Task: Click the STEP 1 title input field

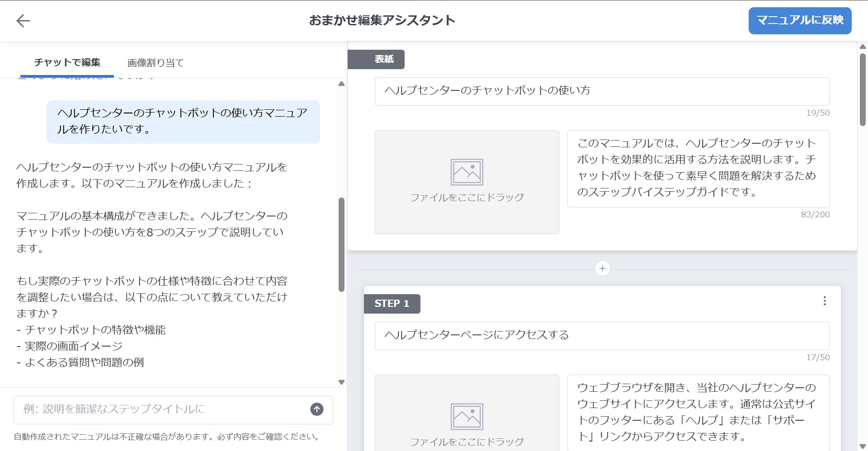Action: (x=602, y=336)
